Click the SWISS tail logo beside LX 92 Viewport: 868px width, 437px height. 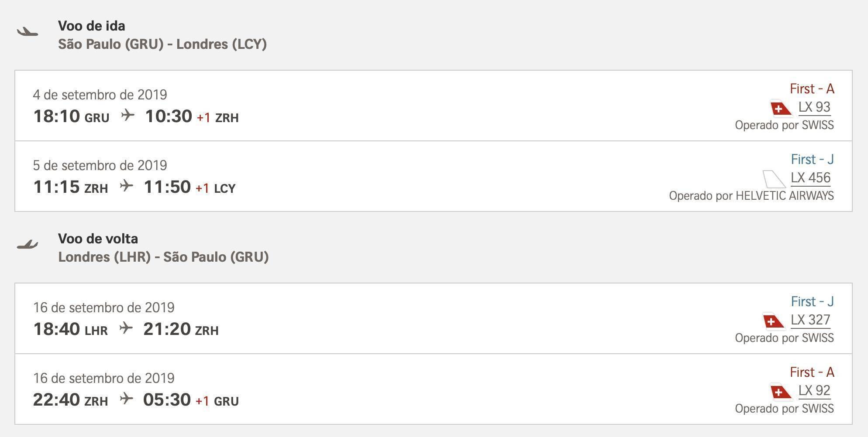(781, 392)
